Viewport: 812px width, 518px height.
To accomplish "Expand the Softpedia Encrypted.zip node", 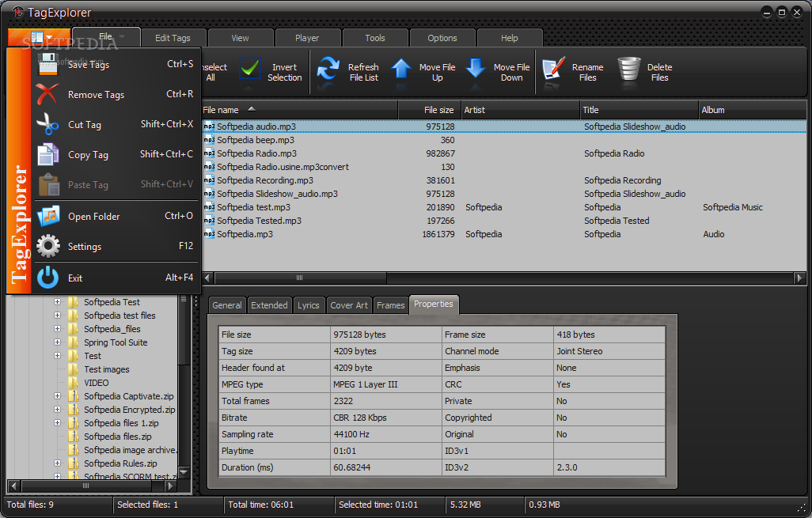I will (x=58, y=410).
